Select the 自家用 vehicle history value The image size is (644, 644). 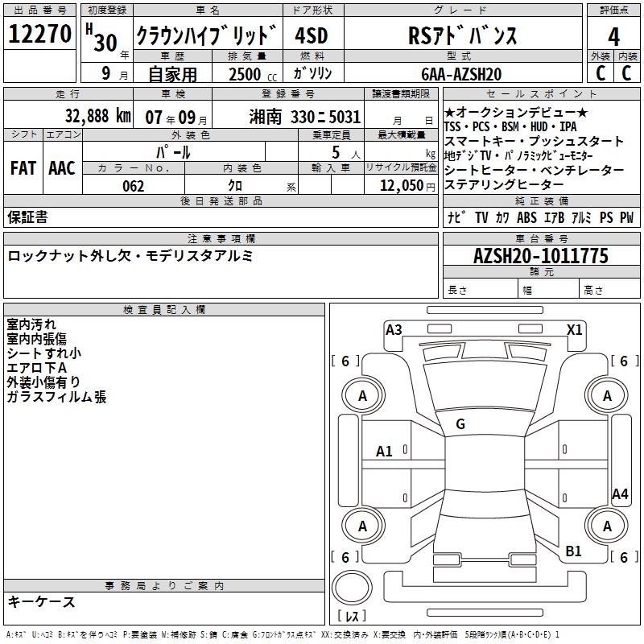tap(173, 74)
